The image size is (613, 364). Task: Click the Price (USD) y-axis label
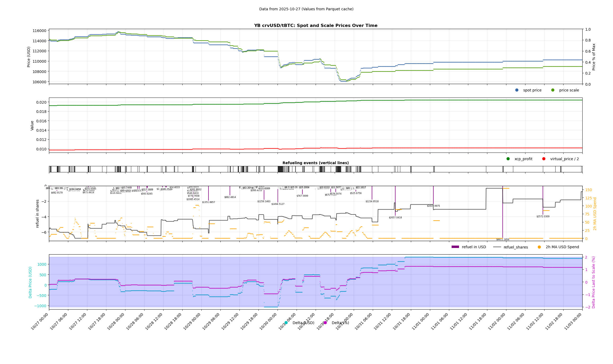pos(29,57)
